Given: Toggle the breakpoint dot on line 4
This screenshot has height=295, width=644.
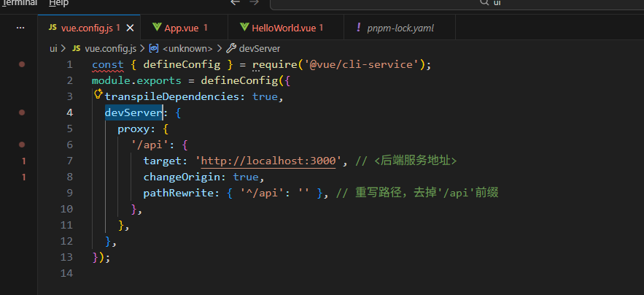Looking at the screenshot, I should [22, 112].
